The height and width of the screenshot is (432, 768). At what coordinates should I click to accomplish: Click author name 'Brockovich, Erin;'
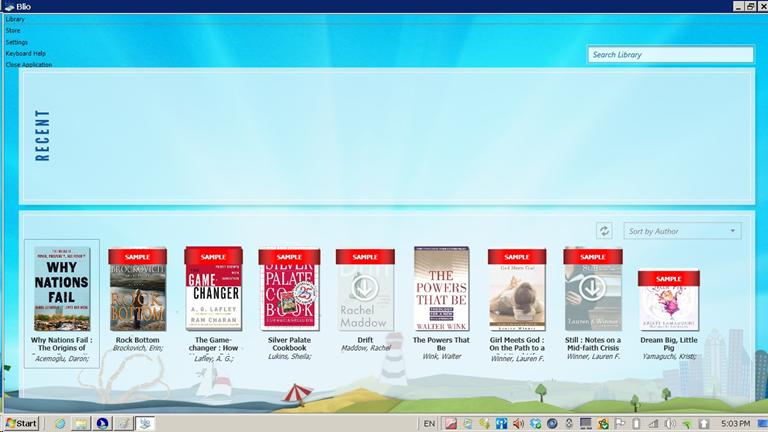[138, 348]
